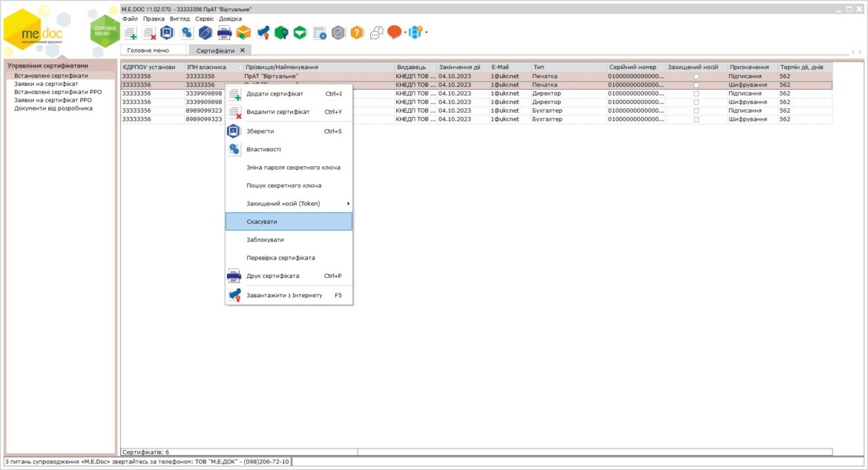Viewport: 868px width, 470px height.
Task: Click the gray hexagon toolbar icon
Action: (338, 33)
